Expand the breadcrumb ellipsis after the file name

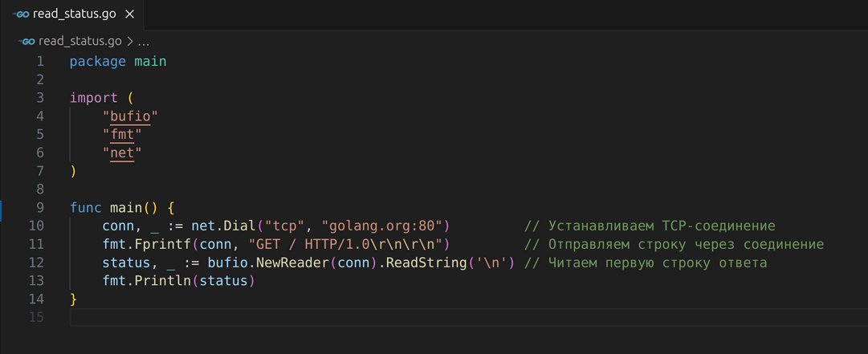pyautogui.click(x=145, y=41)
